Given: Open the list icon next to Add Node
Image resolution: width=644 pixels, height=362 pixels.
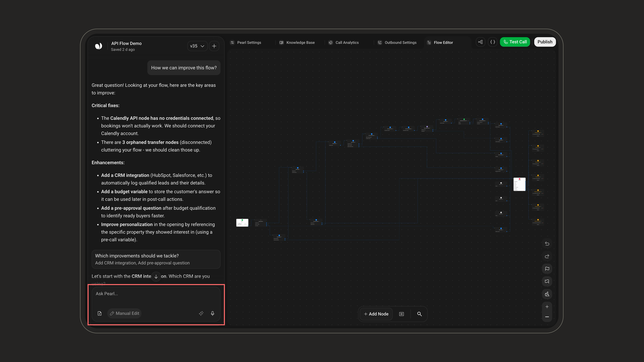Looking at the screenshot, I should pyautogui.click(x=401, y=314).
